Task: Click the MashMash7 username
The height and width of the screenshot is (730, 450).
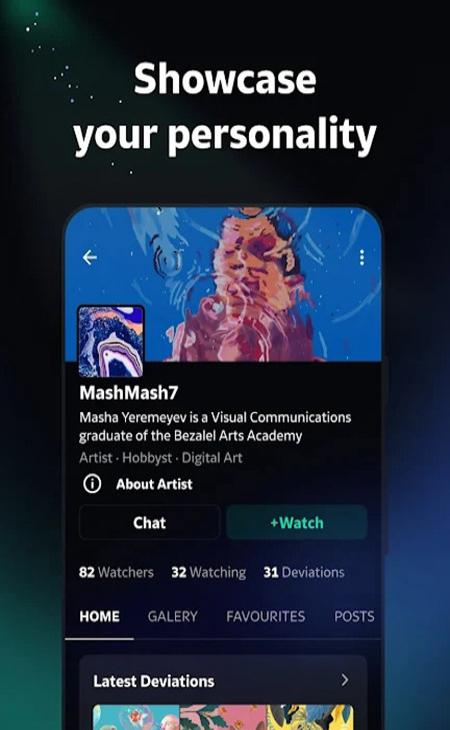Action: (x=128, y=393)
